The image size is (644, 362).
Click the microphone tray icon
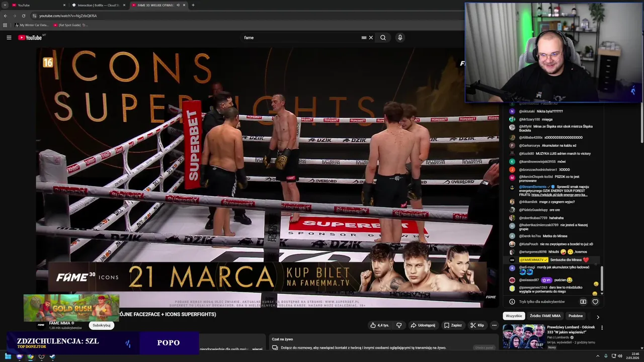point(605,356)
